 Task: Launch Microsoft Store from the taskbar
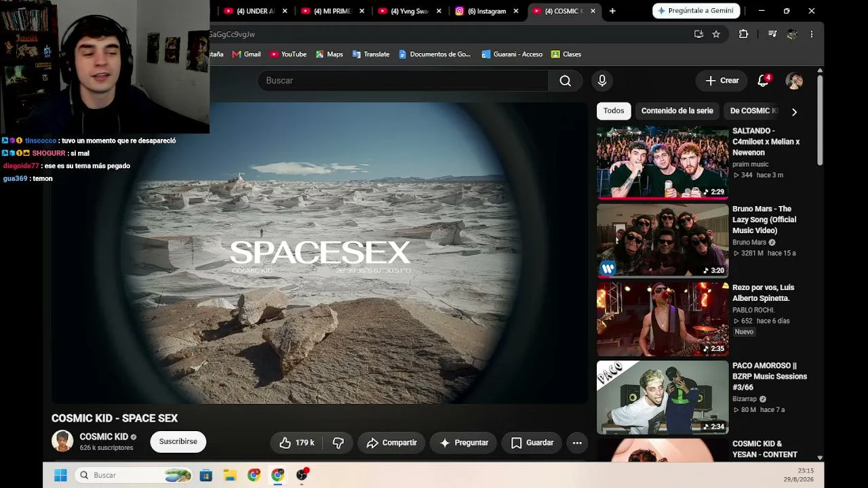206,475
